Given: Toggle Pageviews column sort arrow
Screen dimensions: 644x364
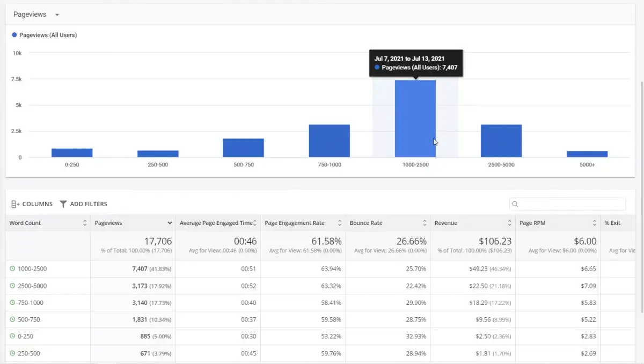Looking at the screenshot, I should [x=170, y=223].
